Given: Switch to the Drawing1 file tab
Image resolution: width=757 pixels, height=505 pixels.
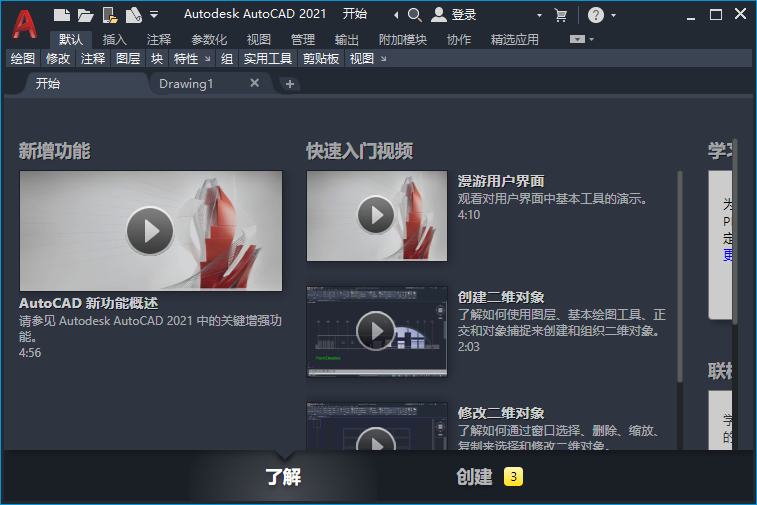Looking at the screenshot, I should 187,84.
